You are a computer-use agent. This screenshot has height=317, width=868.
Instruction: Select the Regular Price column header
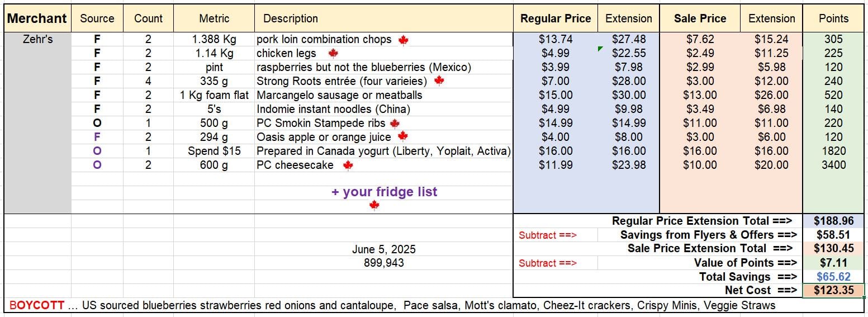pyautogui.click(x=556, y=18)
